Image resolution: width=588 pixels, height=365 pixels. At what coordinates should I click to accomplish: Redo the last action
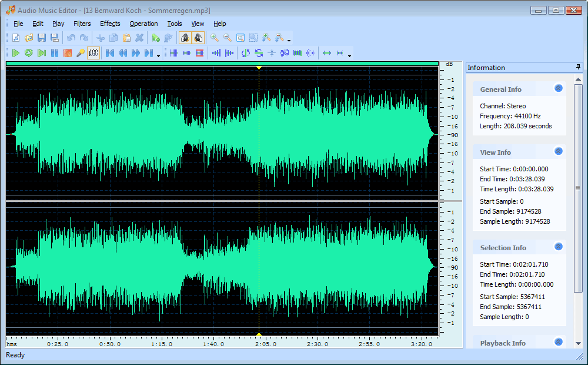(84, 38)
